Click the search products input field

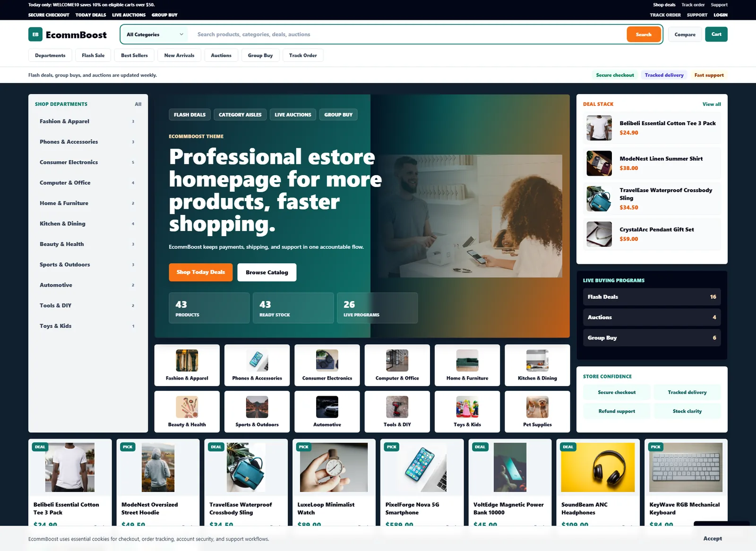coord(407,34)
